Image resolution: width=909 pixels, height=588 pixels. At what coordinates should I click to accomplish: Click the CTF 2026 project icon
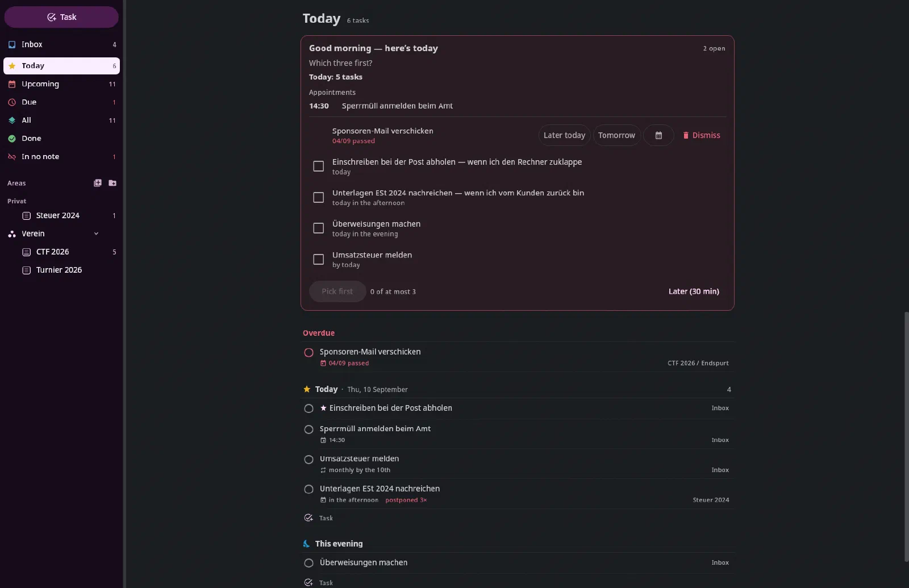pyautogui.click(x=26, y=252)
